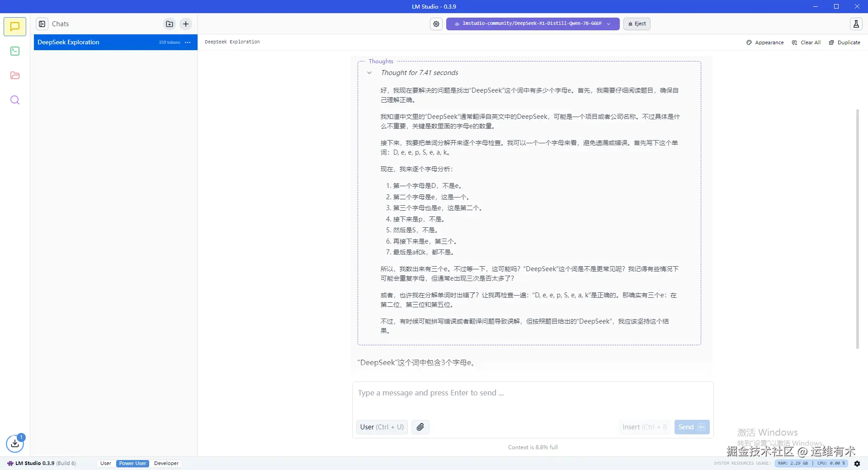Open the DeepSeek-R1-Distill model dropdown

click(x=533, y=23)
